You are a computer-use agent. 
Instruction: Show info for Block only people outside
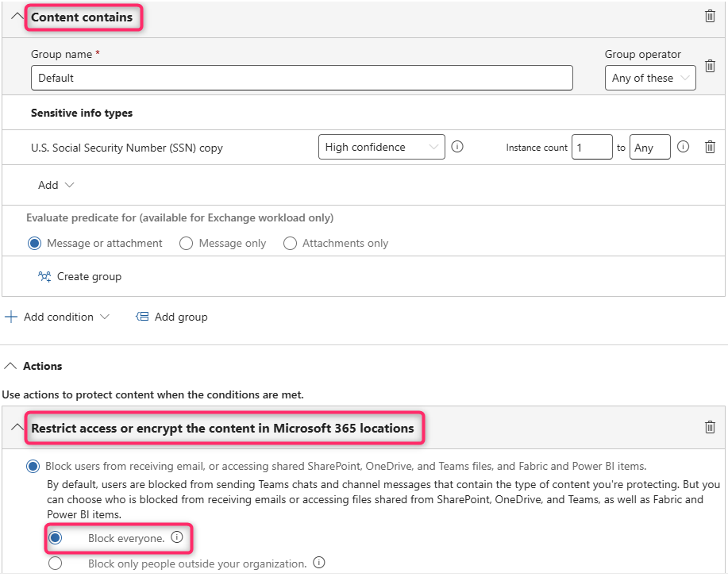[319, 563]
